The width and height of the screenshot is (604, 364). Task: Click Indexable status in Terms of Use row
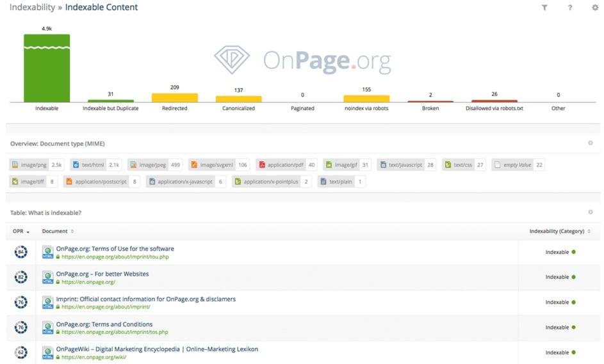[x=560, y=252]
